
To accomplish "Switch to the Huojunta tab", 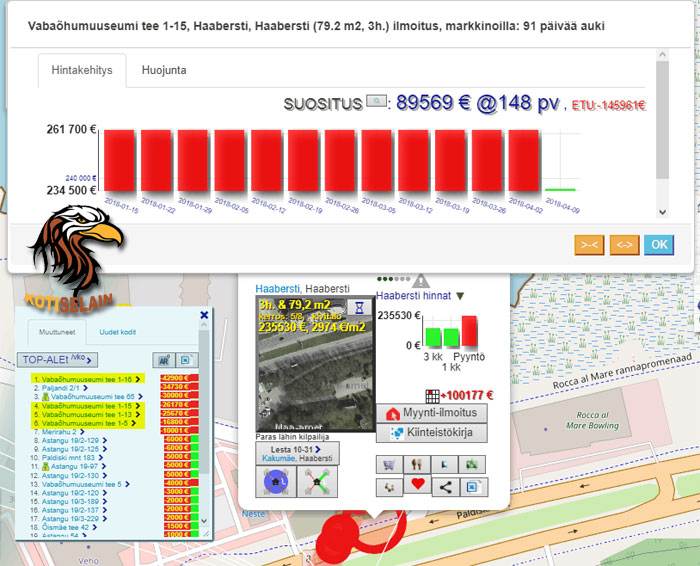I will 164,70.
